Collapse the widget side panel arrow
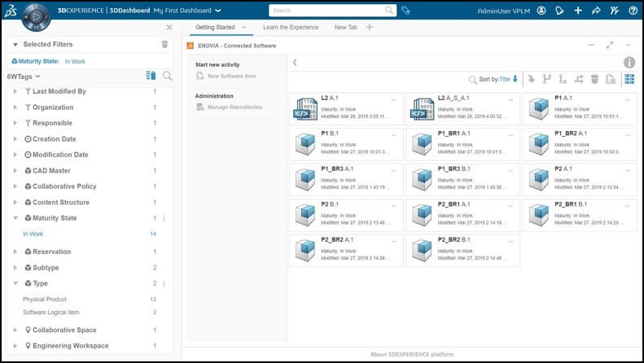644x363 pixels. 295,63
